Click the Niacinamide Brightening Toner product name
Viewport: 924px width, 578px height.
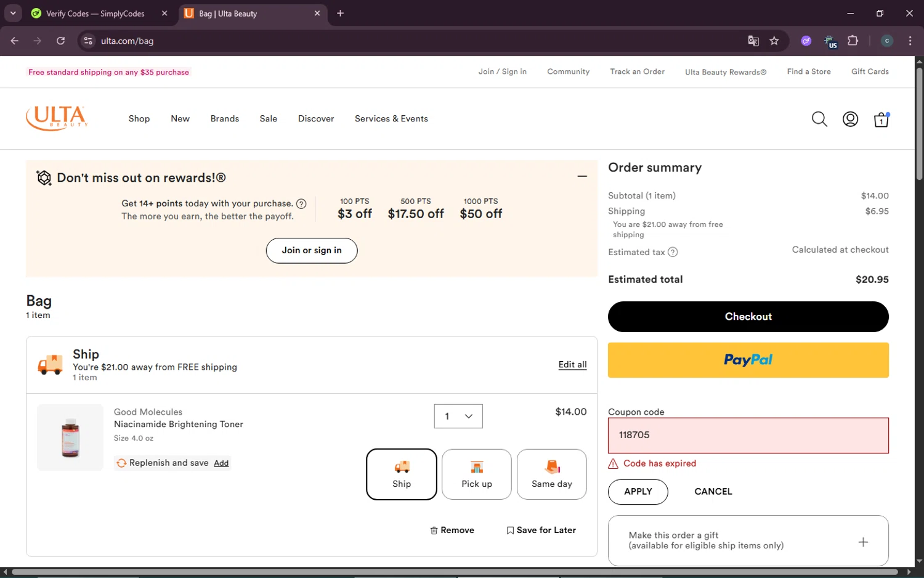(179, 425)
